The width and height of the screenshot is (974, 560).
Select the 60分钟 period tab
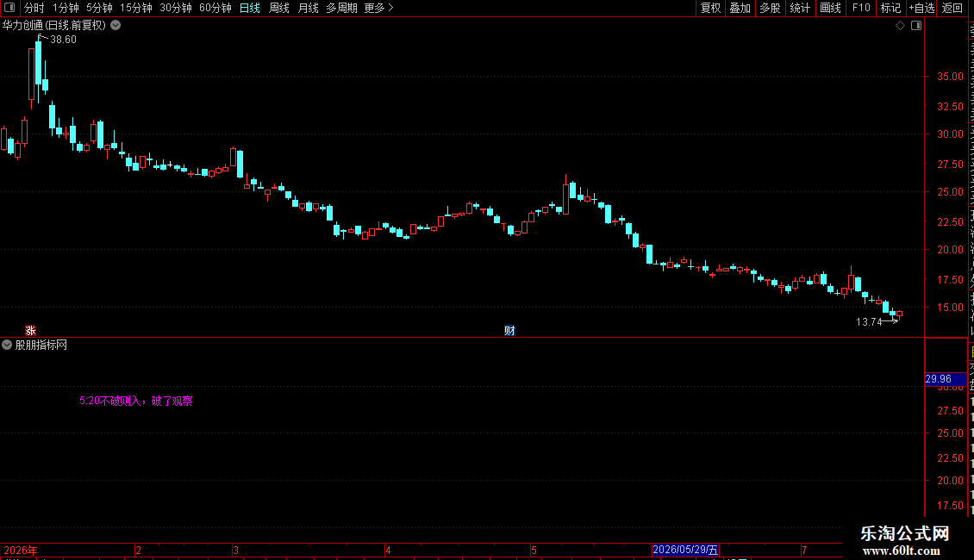215,8
